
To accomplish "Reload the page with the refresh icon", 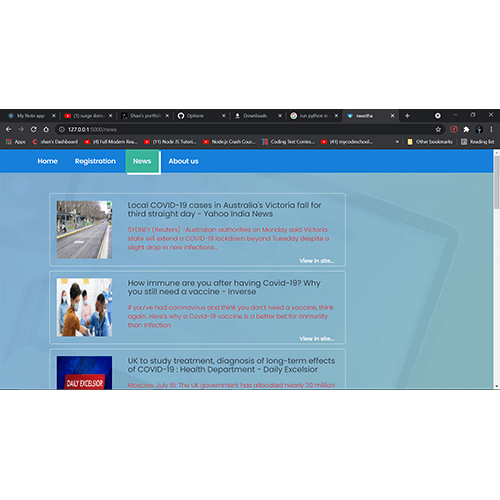I will point(33,129).
